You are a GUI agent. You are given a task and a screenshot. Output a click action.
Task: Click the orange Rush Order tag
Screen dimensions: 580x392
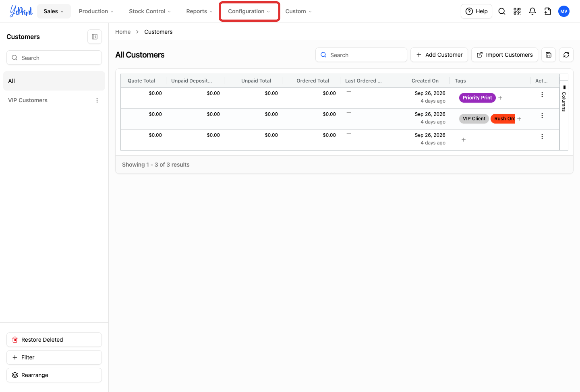click(x=503, y=119)
